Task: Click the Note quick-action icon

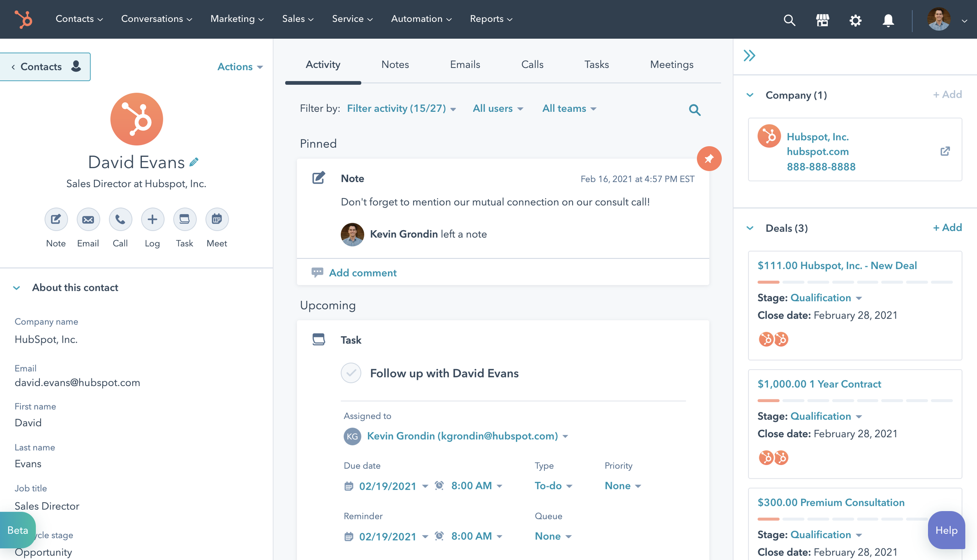Action: [56, 219]
